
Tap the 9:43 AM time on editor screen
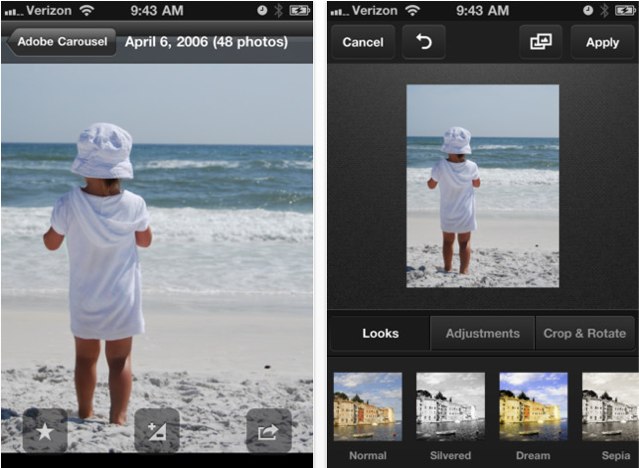click(483, 10)
